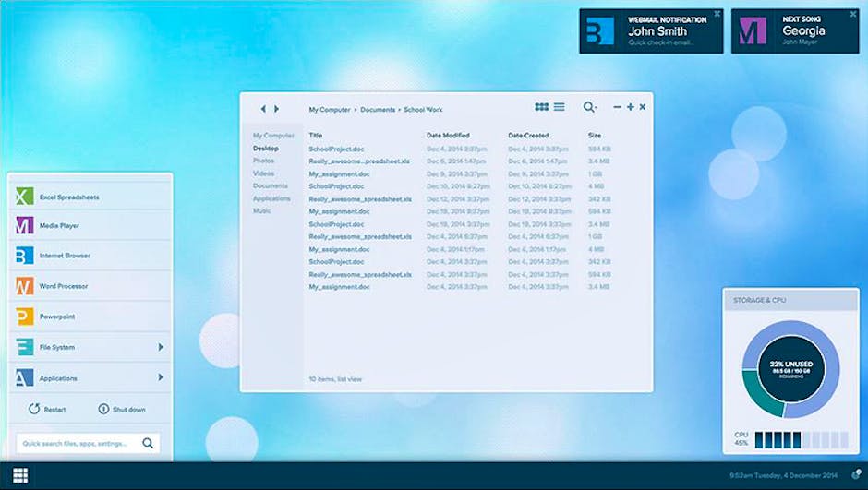Switch to grid view in file window
Image resolution: width=868 pixels, height=490 pixels.
point(542,108)
